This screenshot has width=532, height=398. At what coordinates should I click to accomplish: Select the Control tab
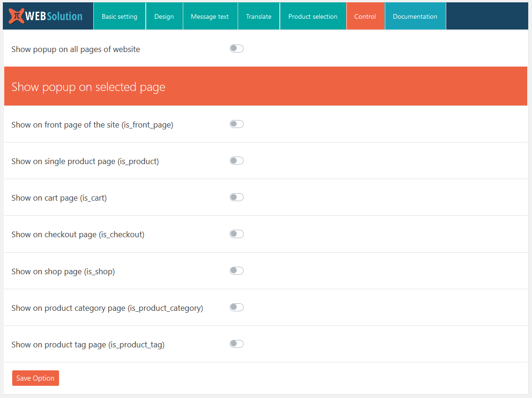click(365, 16)
